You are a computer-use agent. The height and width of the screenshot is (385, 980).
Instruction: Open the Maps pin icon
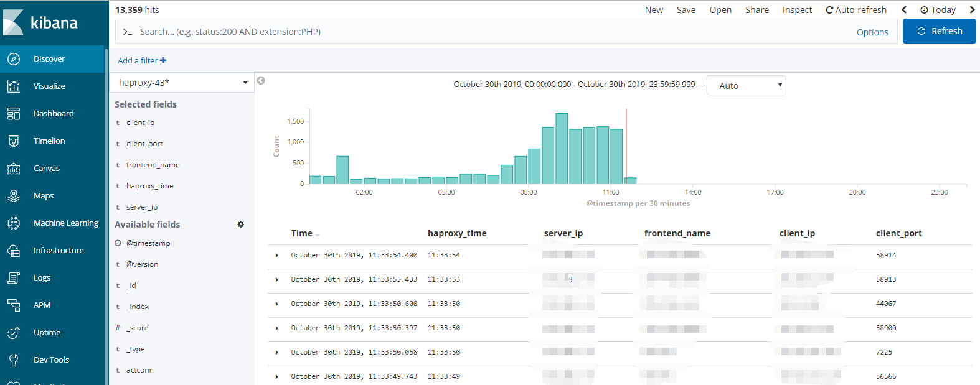pyautogui.click(x=14, y=196)
